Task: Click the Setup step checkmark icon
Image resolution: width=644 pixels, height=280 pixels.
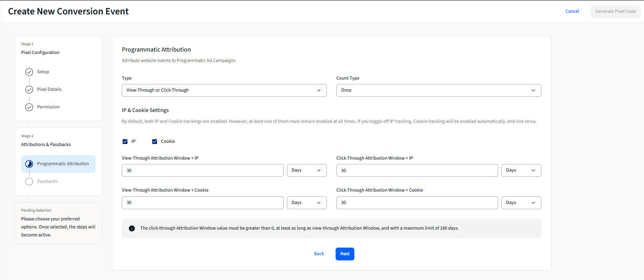Action: (29, 72)
